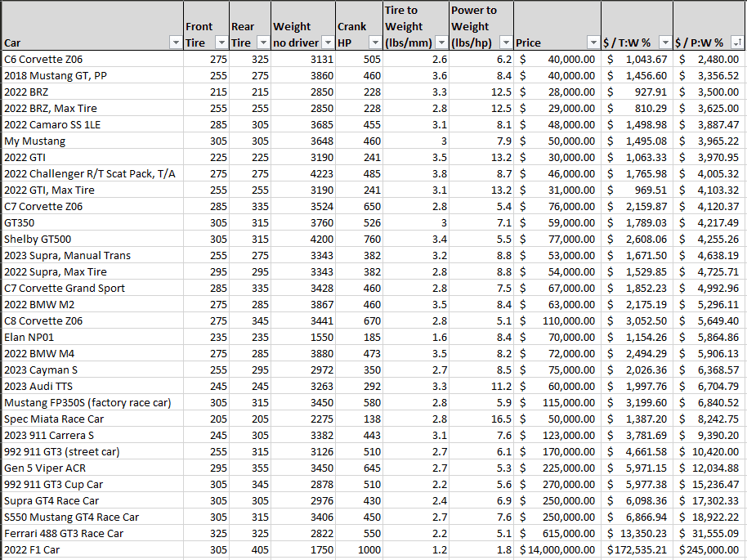Click the 405 rear tire cell
747x560 pixels.
[250, 550]
